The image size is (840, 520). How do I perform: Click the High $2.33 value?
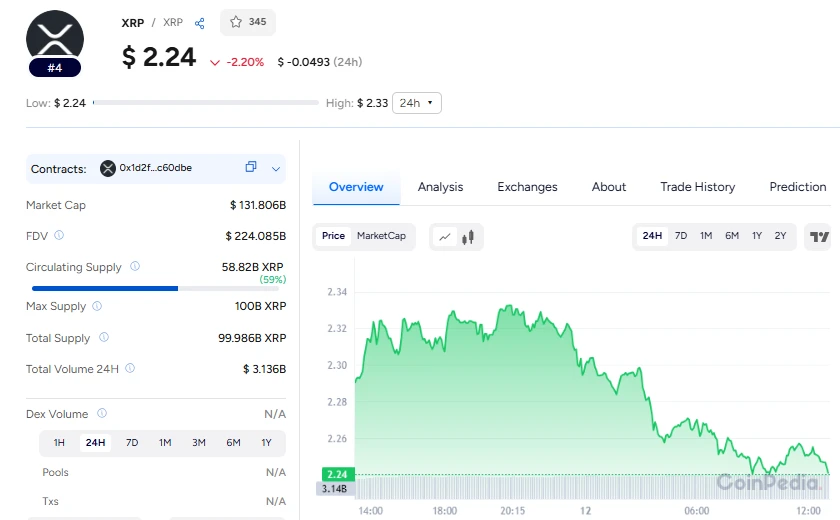372,103
